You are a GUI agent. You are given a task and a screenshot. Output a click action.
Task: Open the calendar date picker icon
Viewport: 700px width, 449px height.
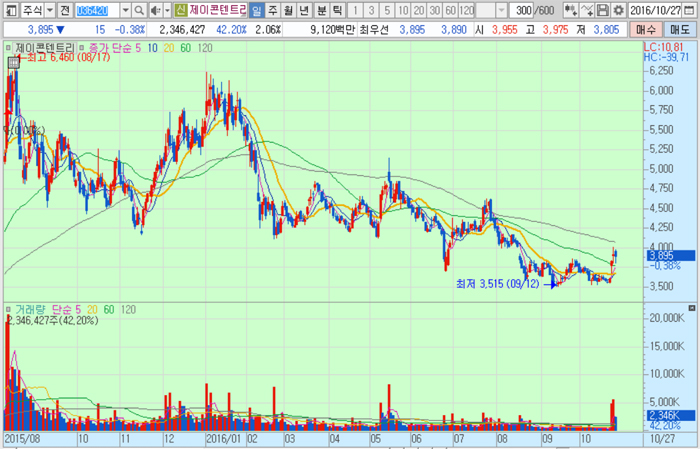click(690, 10)
